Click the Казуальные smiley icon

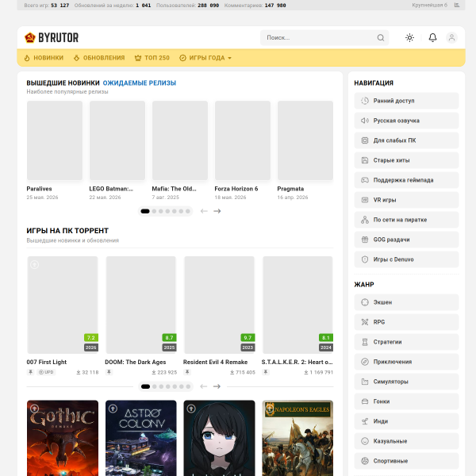(365, 441)
